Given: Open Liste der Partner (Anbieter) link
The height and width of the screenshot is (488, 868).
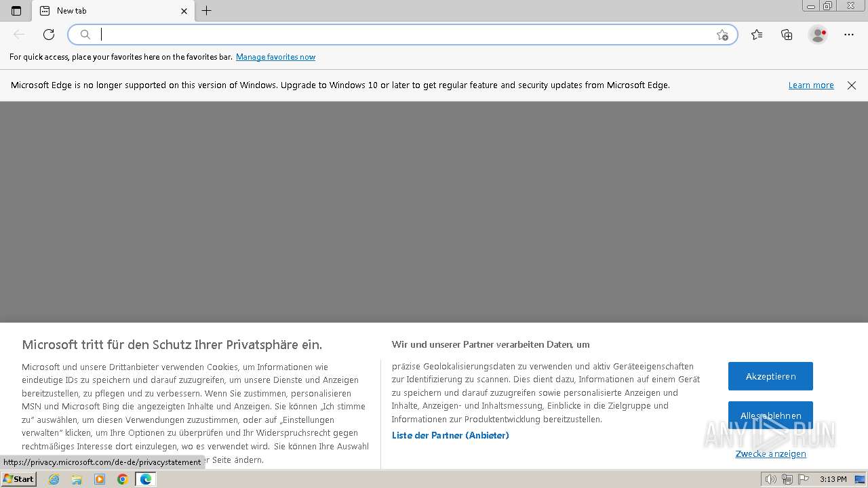Looking at the screenshot, I should tap(450, 435).
